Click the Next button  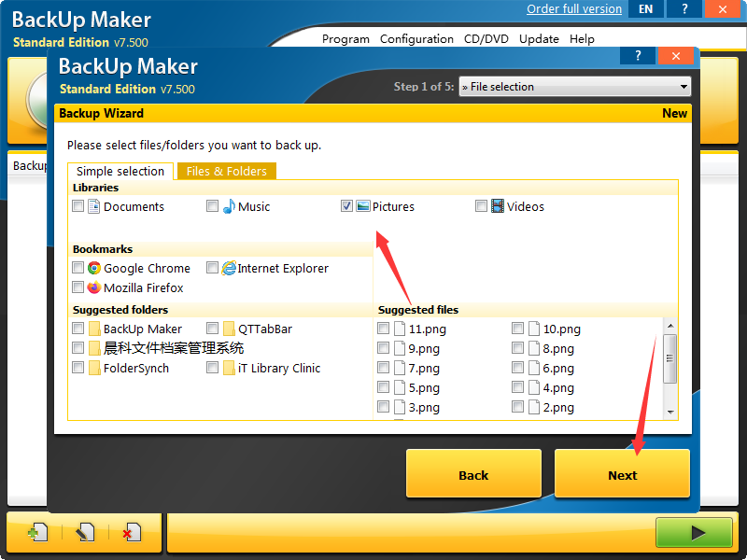(x=622, y=474)
